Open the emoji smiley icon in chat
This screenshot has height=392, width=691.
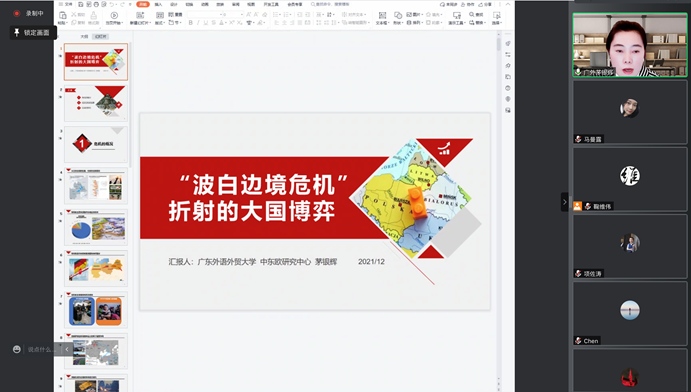[x=17, y=349]
